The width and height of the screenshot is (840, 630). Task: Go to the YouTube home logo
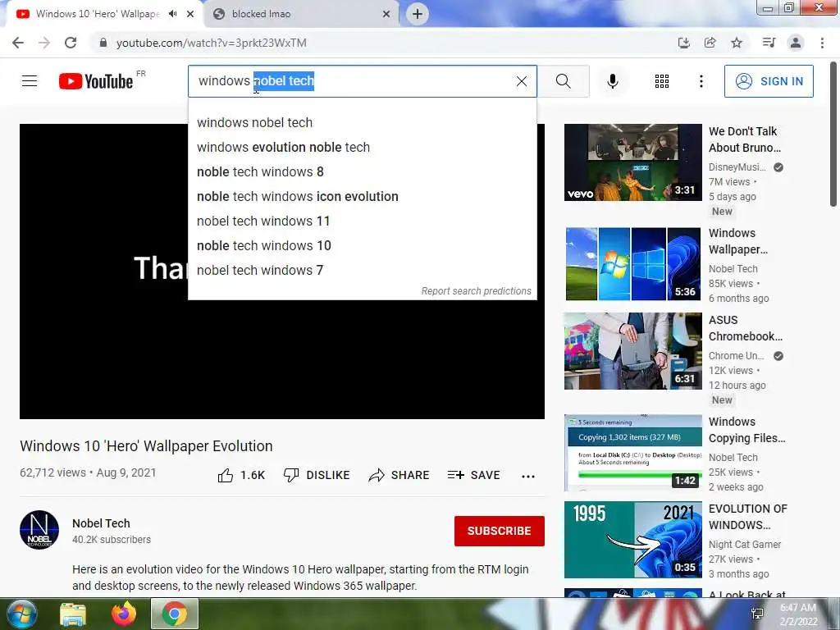[x=96, y=81]
